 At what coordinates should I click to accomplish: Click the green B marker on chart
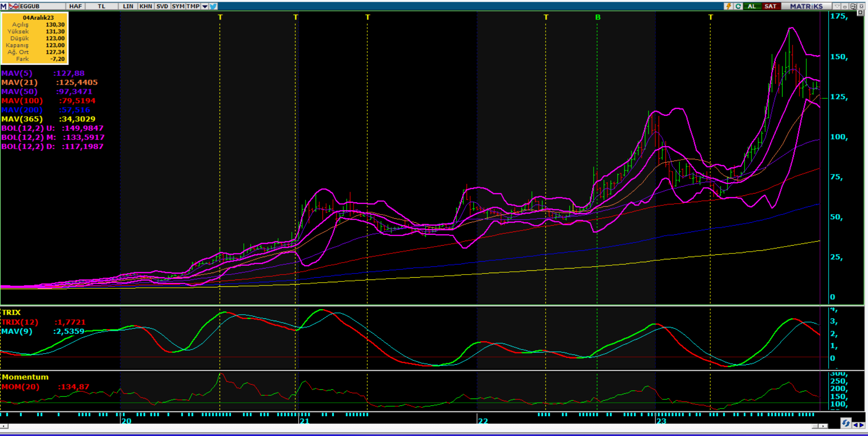(598, 17)
